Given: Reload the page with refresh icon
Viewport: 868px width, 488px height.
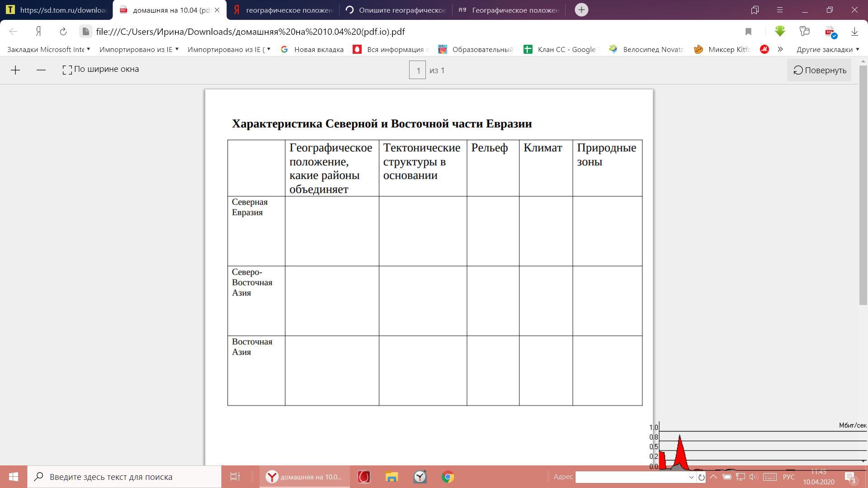Looking at the screenshot, I should (x=63, y=32).
